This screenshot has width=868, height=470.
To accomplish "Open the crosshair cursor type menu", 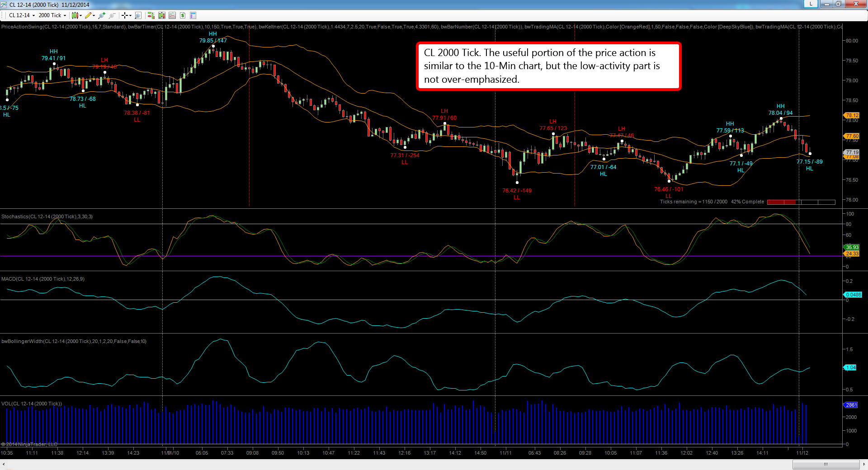I will point(126,15).
